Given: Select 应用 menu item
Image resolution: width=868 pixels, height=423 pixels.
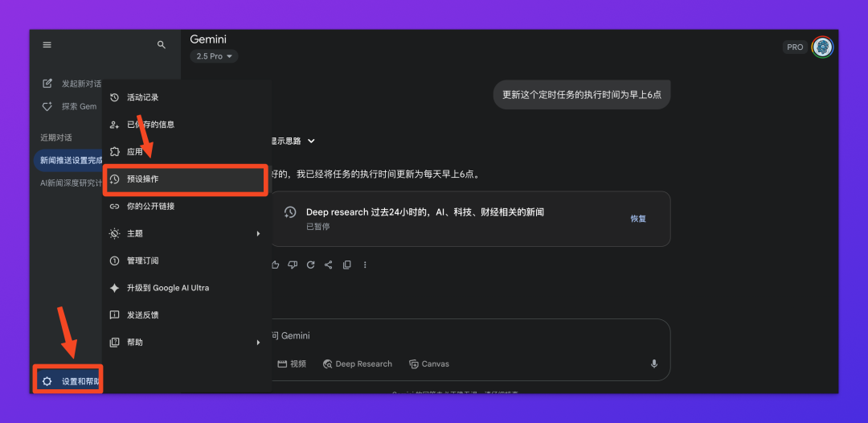Looking at the screenshot, I should coord(187,152).
